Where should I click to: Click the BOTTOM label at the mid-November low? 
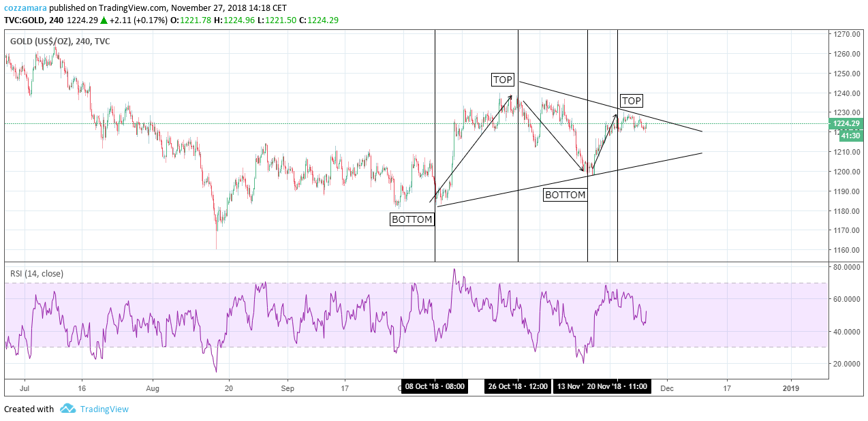(x=565, y=195)
